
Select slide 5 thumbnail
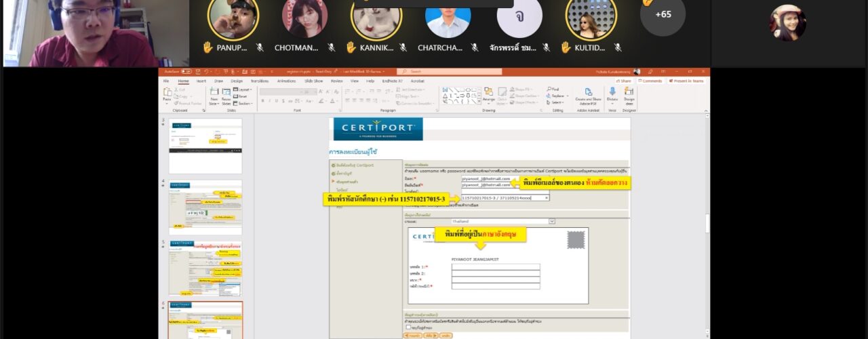pyautogui.click(x=205, y=268)
